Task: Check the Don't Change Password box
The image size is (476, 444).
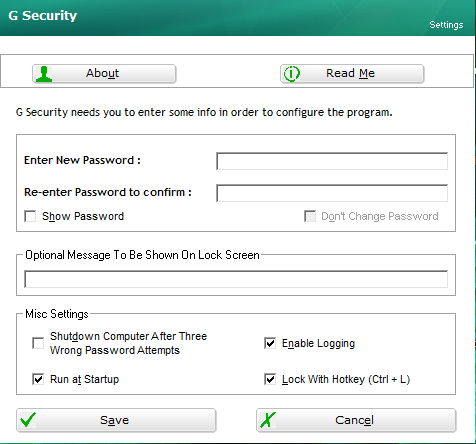Action: [x=310, y=216]
